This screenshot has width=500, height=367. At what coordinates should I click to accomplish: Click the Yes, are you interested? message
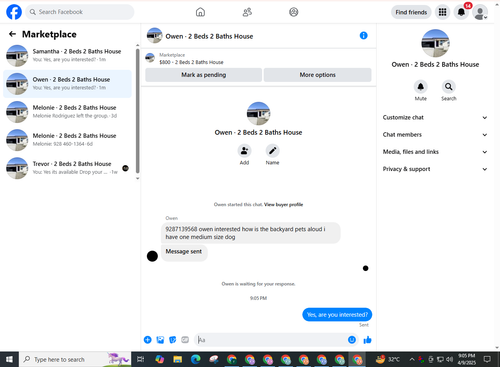(337, 315)
